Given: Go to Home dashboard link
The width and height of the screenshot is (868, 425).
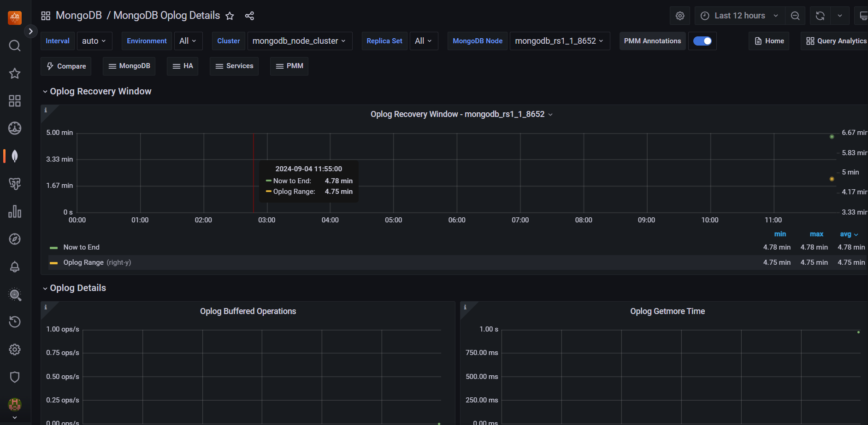Looking at the screenshot, I should click(769, 41).
